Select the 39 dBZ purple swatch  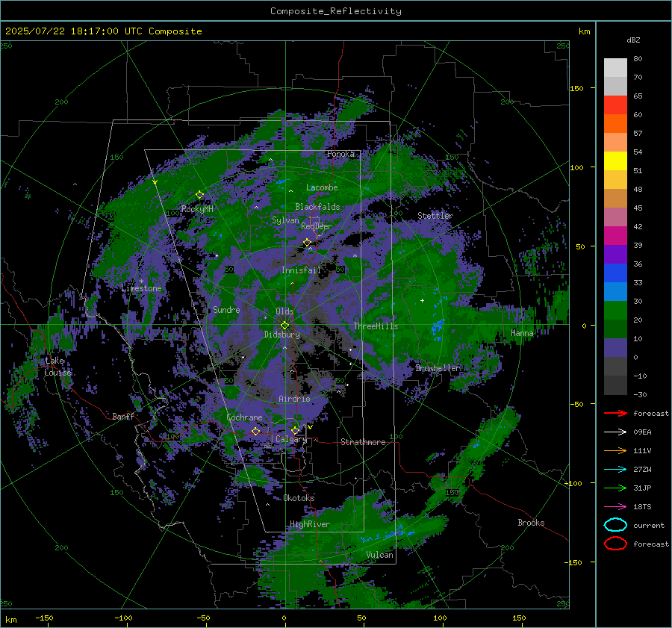point(615,254)
